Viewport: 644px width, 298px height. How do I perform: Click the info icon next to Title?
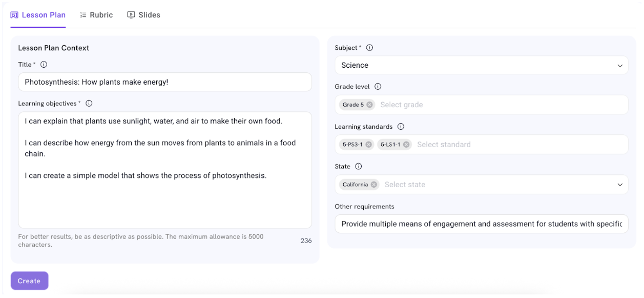[44, 65]
